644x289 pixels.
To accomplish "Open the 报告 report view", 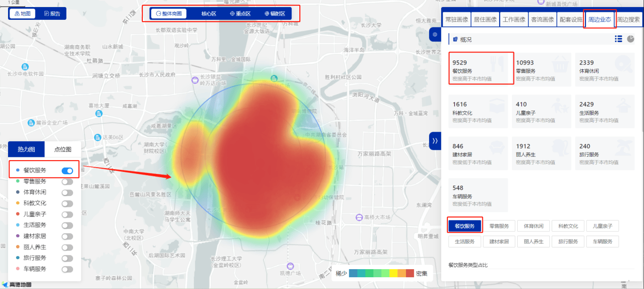I will 52,14.
